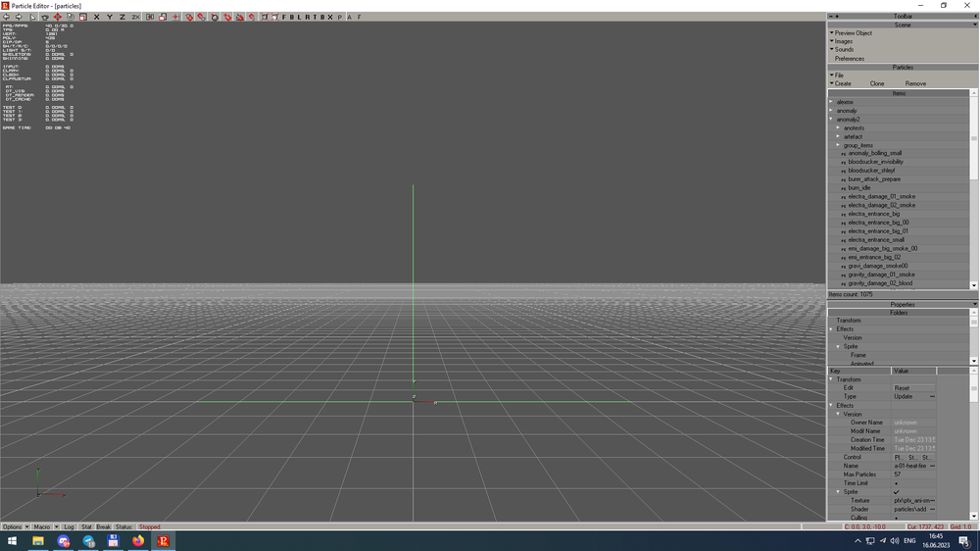The image size is (980, 551).
Task: Select the pointer select tool
Action: click(32, 17)
